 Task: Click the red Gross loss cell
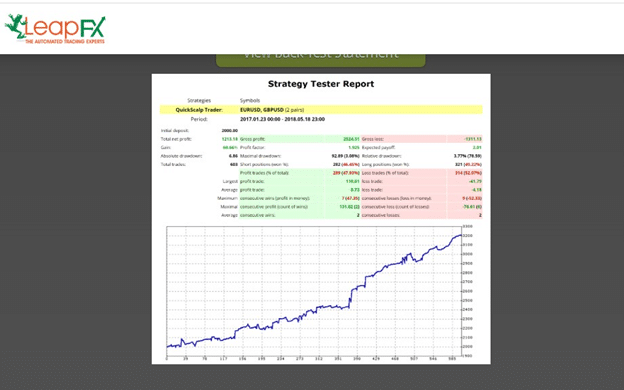click(421, 139)
